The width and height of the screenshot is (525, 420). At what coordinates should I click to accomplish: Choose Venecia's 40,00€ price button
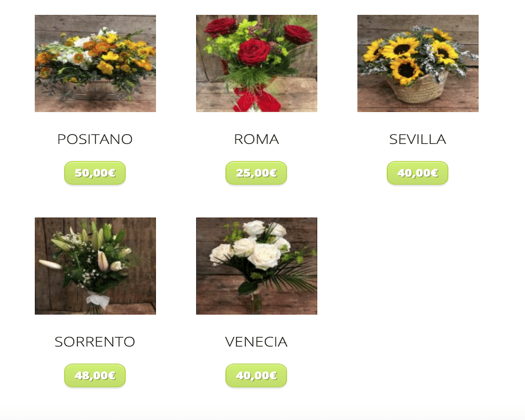pos(256,375)
